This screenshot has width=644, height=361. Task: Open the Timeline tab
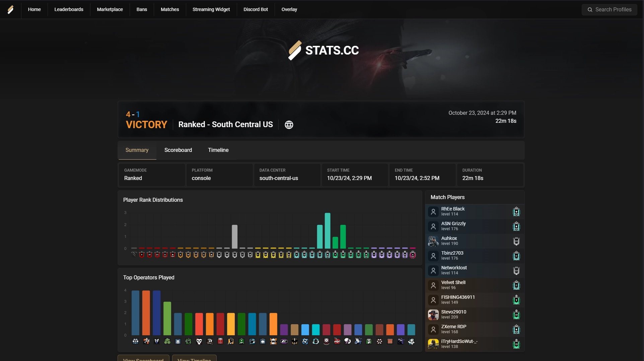coord(218,150)
